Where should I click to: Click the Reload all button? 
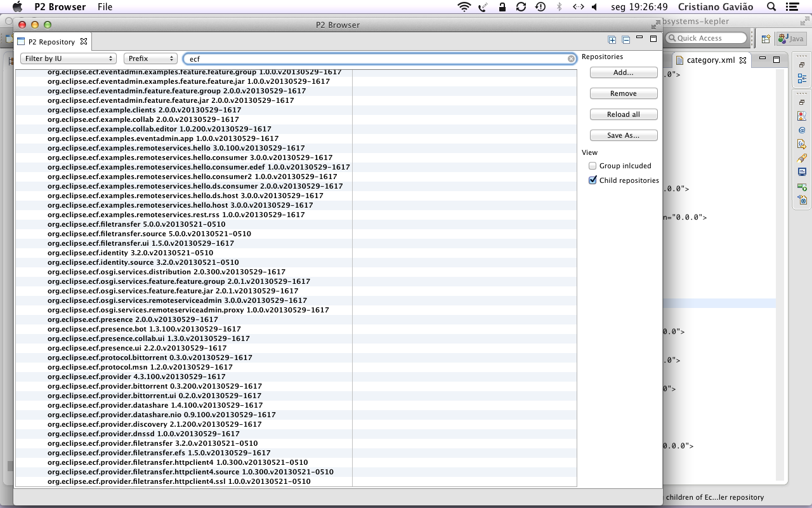click(624, 114)
